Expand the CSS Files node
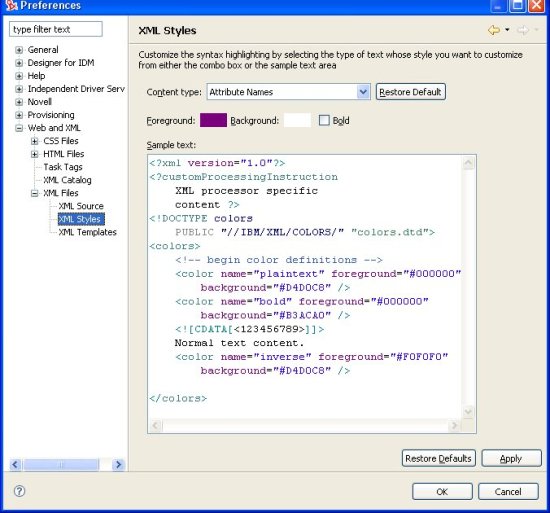Viewport: 550px width, 513px height. point(34,141)
